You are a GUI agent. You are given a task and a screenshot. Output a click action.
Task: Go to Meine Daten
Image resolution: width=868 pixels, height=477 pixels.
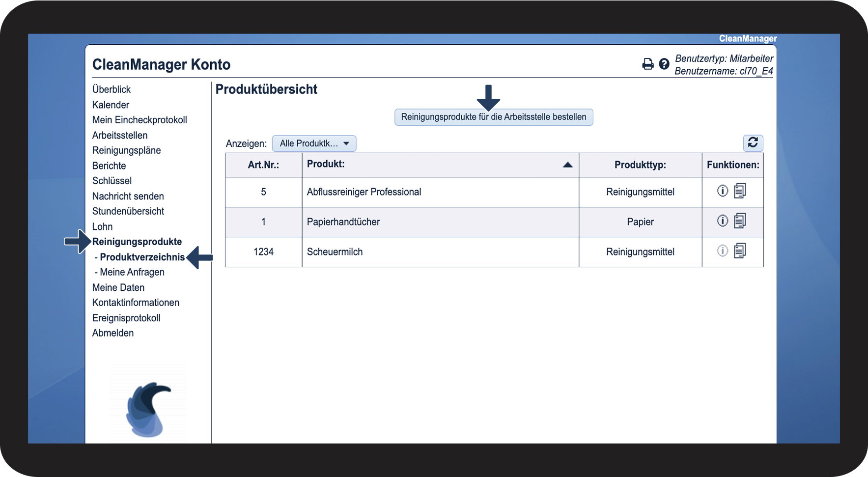pyautogui.click(x=118, y=287)
